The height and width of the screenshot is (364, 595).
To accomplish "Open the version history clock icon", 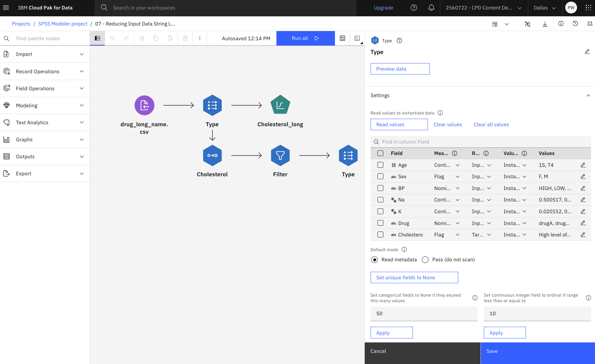I will pos(575,24).
